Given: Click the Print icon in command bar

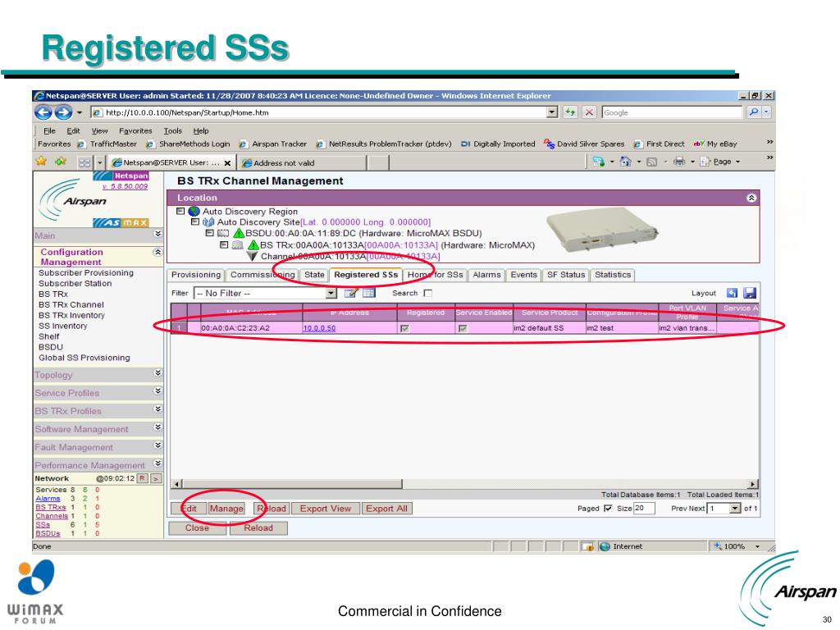Looking at the screenshot, I should [x=679, y=162].
